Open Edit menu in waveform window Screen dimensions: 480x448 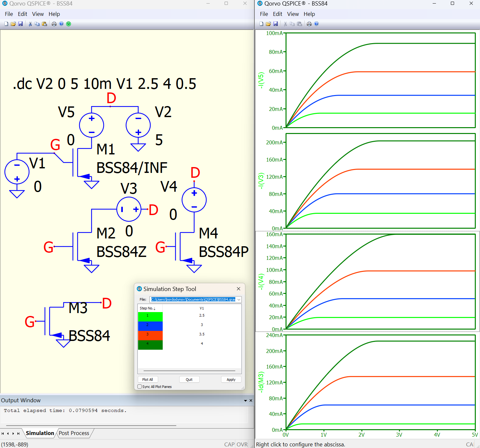277,14
